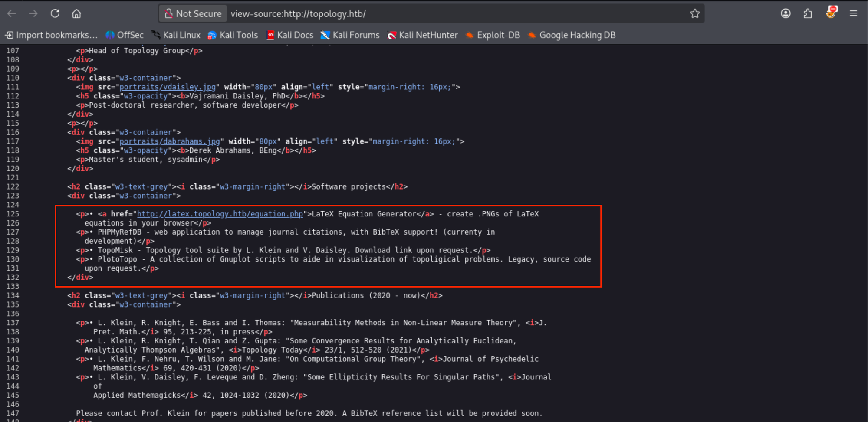Open Import bookmarks item
868x422 pixels.
pyautogui.click(x=51, y=35)
